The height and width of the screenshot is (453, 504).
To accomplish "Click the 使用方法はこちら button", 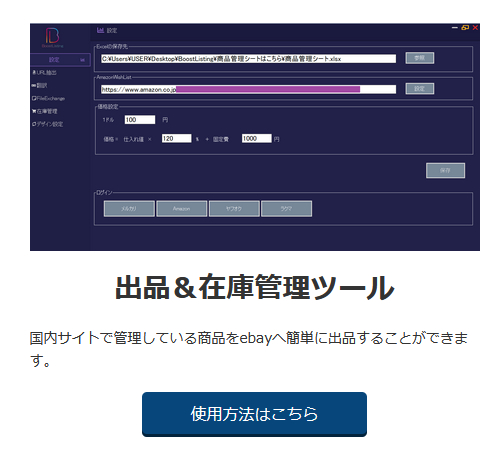I will tap(254, 414).
